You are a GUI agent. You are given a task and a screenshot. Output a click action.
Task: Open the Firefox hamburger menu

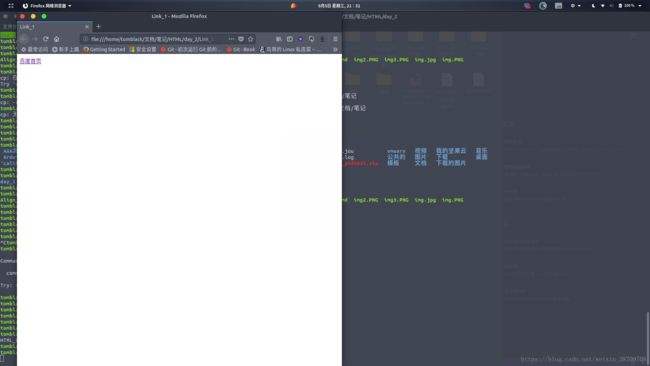(335, 39)
